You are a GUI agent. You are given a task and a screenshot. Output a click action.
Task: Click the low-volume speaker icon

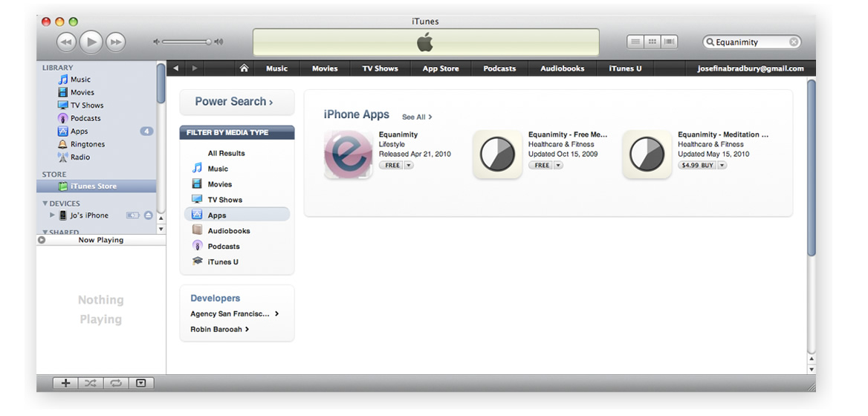point(156,42)
